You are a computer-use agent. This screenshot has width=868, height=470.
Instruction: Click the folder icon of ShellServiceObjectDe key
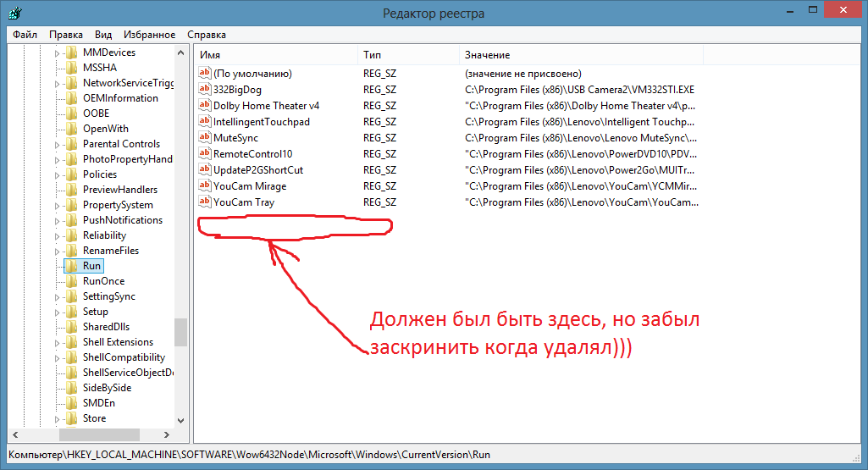point(72,373)
